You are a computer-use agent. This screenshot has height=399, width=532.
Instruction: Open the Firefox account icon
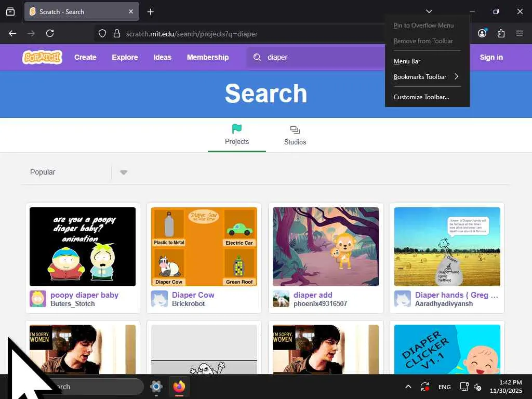482,33
